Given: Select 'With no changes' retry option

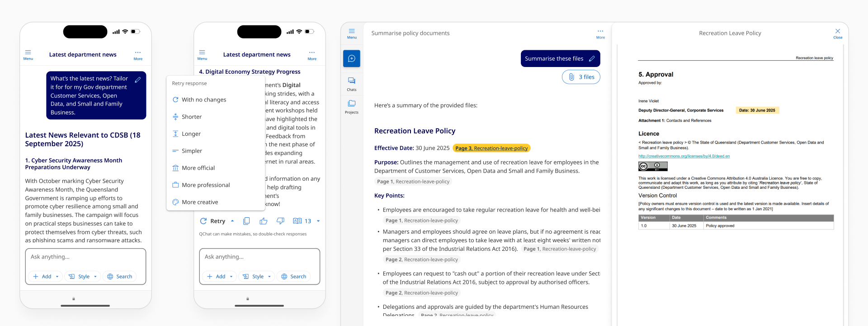Looking at the screenshot, I should 216,100.
